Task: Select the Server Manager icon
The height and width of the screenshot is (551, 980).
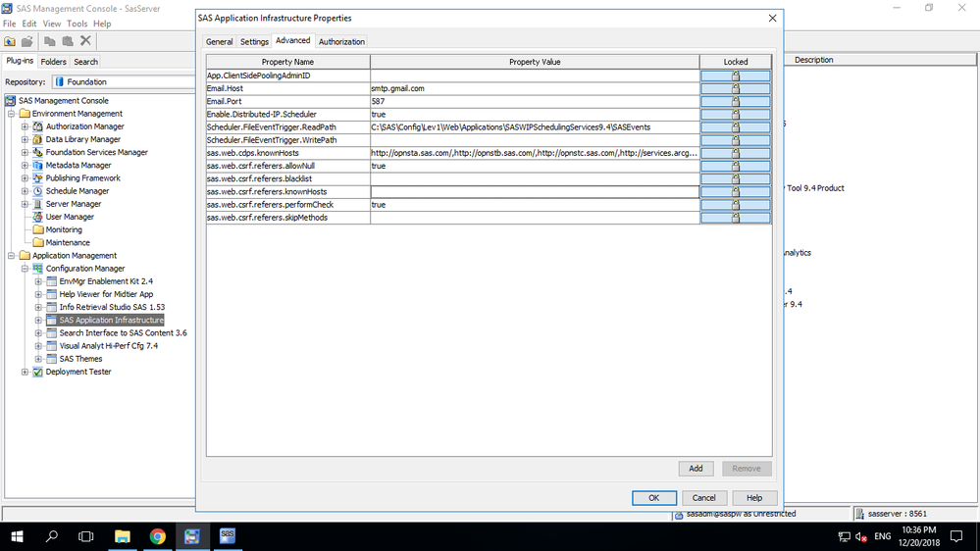Action: 37,204
